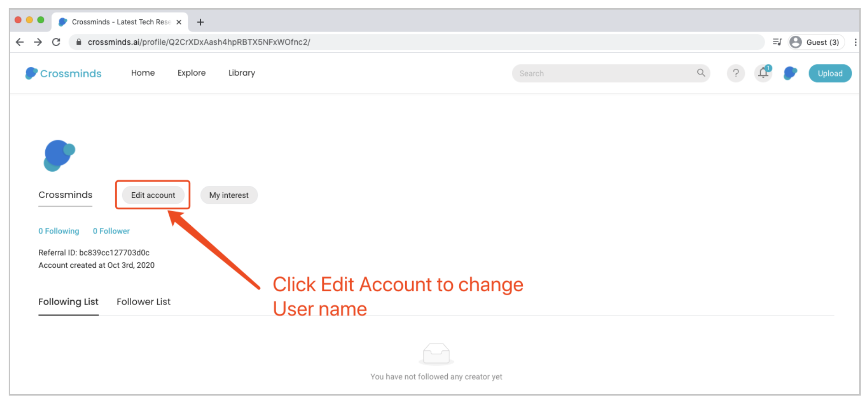Image resolution: width=868 pixels, height=402 pixels.
Task: Open the Library page
Action: click(241, 73)
